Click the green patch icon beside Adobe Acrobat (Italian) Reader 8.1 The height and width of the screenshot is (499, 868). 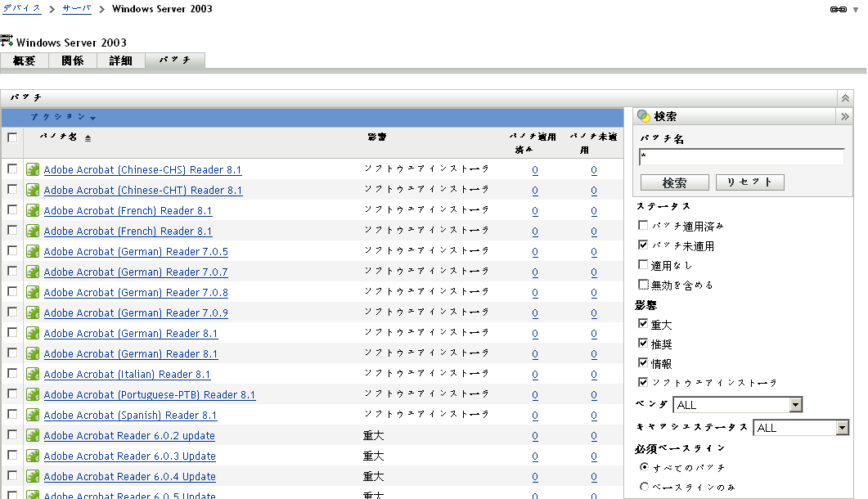[x=34, y=374]
